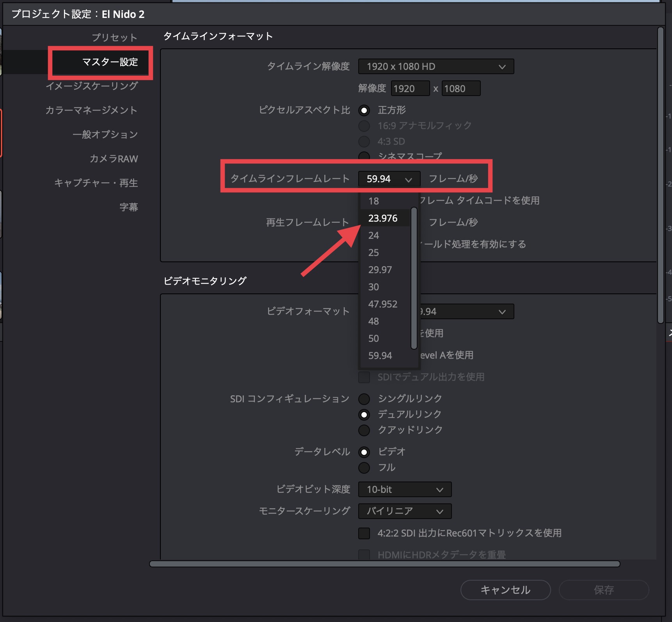Click the キャンセル button
Image resolution: width=672 pixels, height=622 pixels.
click(x=505, y=590)
